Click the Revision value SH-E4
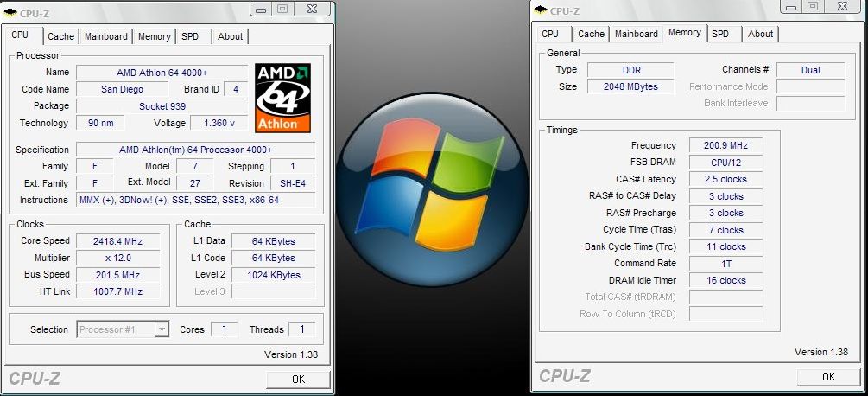Viewport: 868px width, 396px height. pos(293,183)
